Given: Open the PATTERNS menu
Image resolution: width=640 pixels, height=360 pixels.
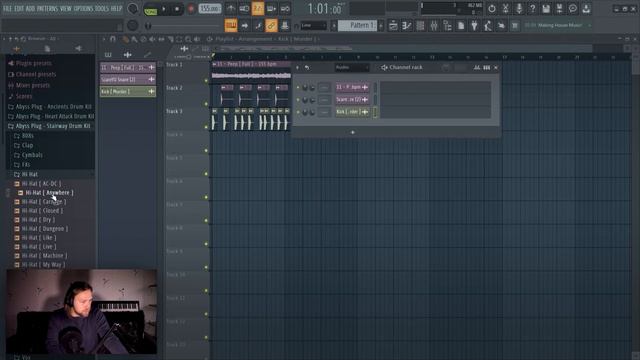Looking at the screenshot, I should (47, 8).
